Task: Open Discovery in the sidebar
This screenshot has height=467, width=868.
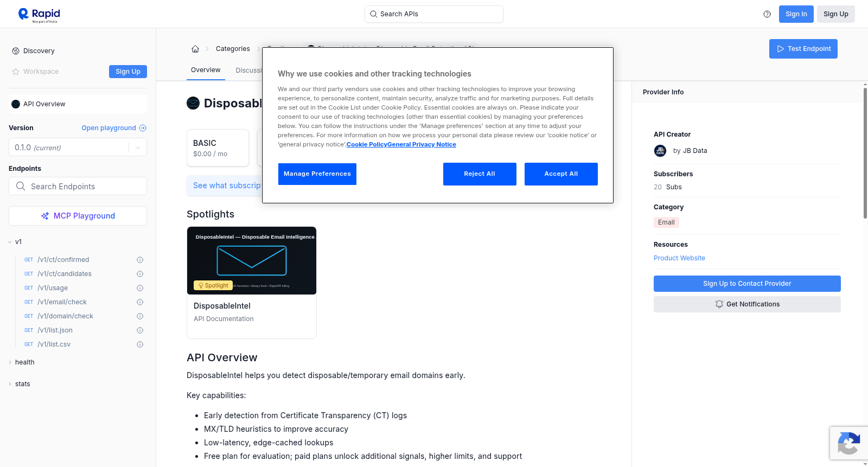Action: 39,51
